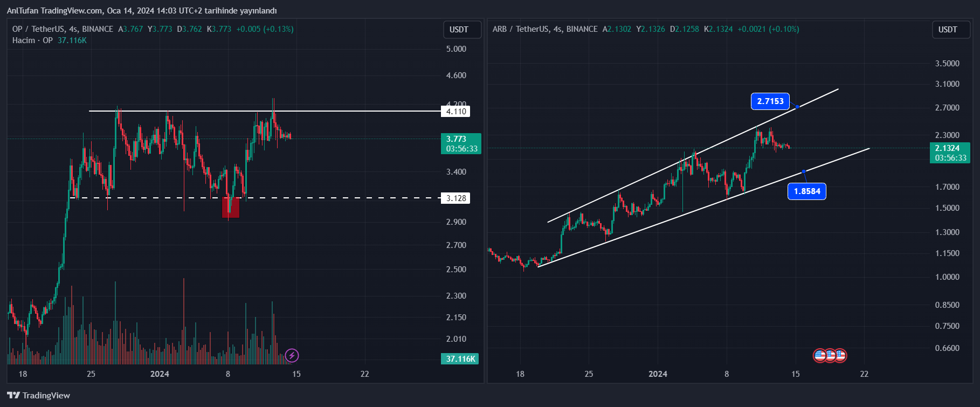Click the 2024 date label on OP time axis
980x407 pixels.
coord(160,374)
